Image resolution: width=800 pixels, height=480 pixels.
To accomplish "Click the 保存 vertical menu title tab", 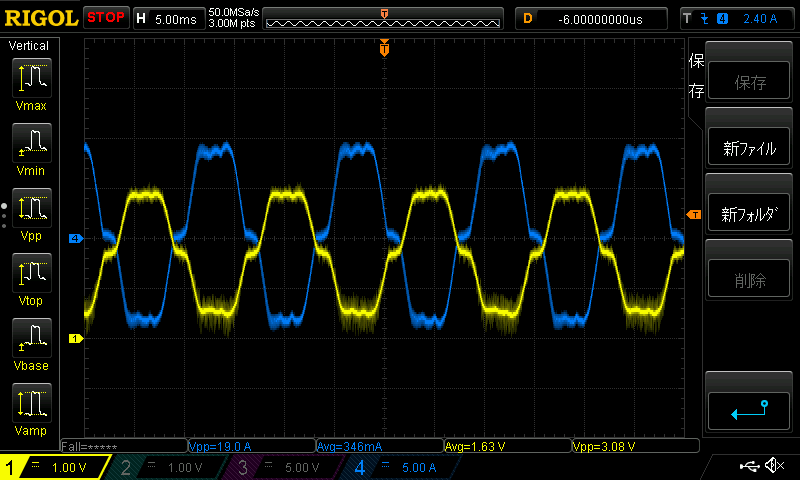I will pyautogui.click(x=696, y=77).
